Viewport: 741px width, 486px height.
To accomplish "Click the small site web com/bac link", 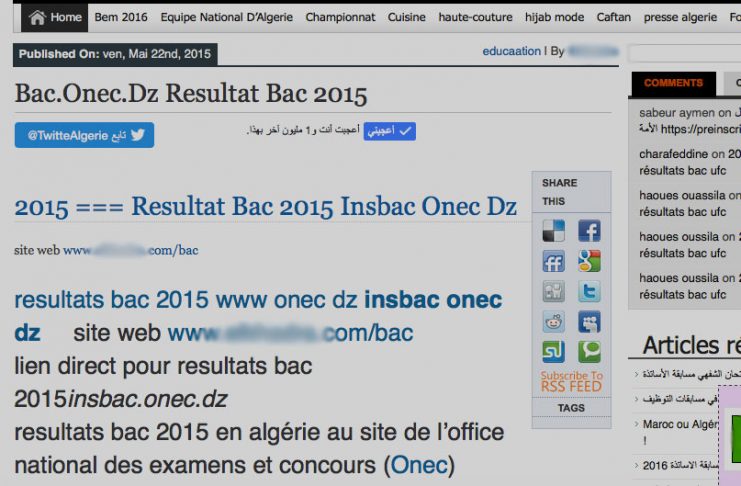I will (x=130, y=250).
